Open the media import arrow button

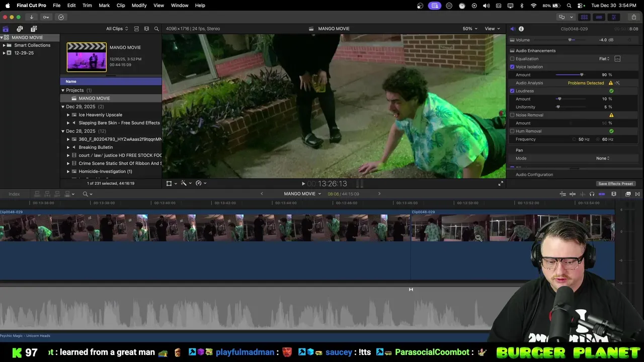pyautogui.click(x=31, y=17)
